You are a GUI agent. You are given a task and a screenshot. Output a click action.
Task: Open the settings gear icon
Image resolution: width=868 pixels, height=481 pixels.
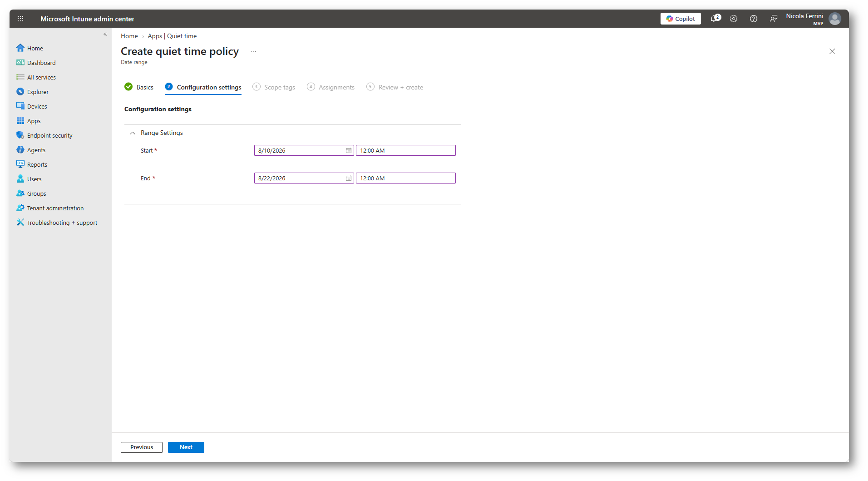coord(734,19)
